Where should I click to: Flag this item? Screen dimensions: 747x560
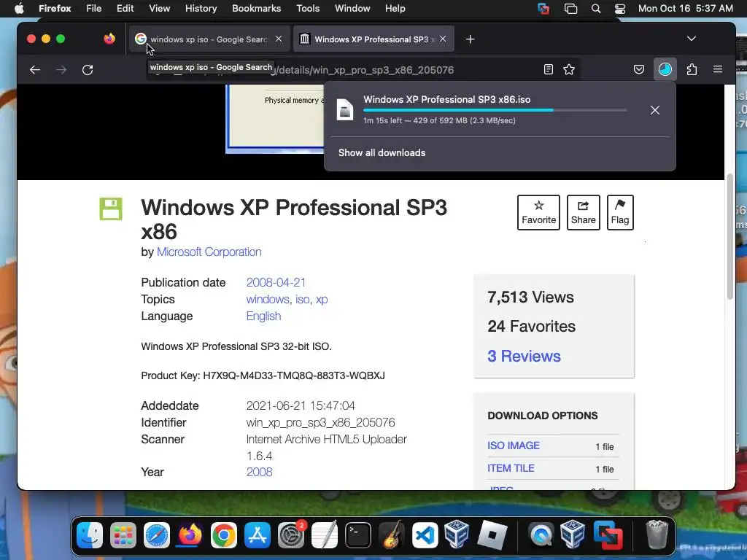click(620, 212)
